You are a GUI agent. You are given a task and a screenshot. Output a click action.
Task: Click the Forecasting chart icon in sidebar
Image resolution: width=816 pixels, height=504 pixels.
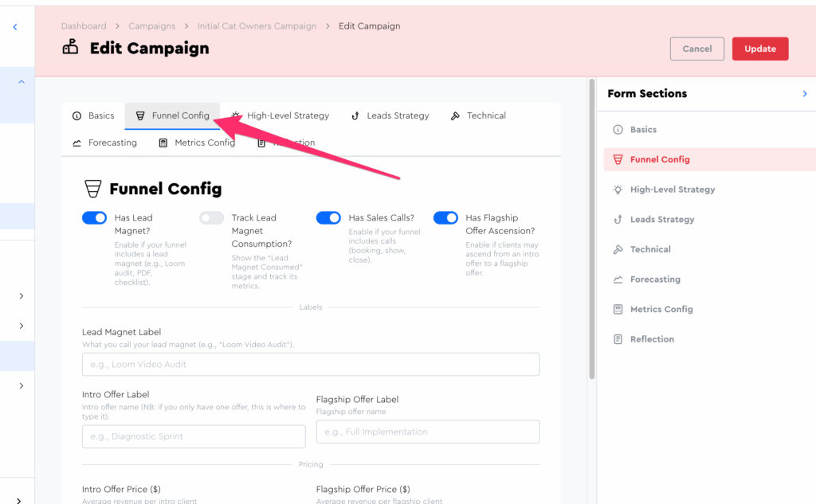click(618, 279)
